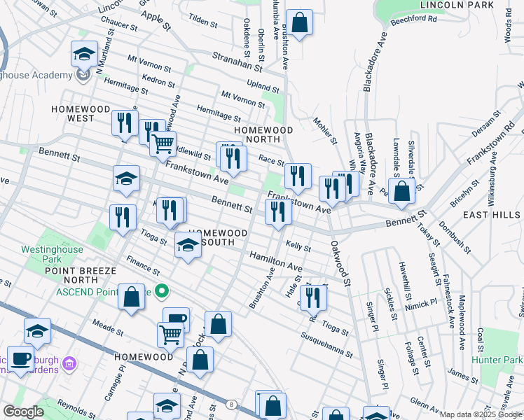This screenshot has width=524, height=420.
Task: Click the green ASCEND Point Breeze marker
Action: pyautogui.click(x=162, y=290)
